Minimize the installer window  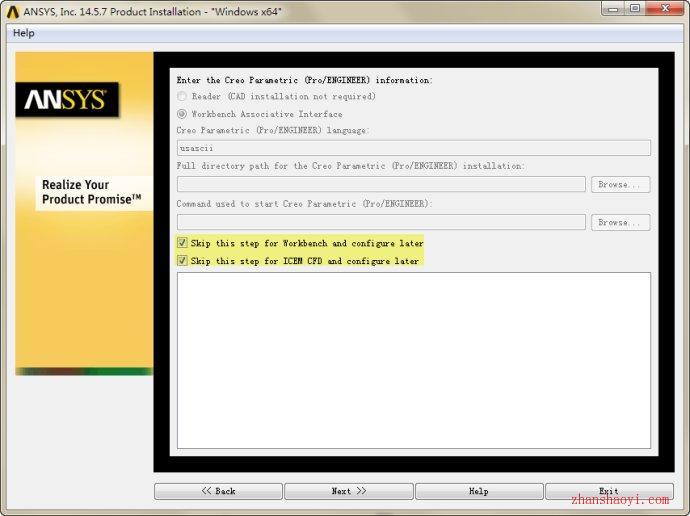(613, 9)
